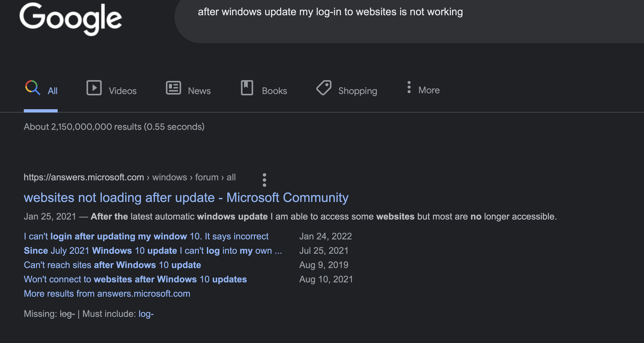Click the Books bookmark icon
The image size is (644, 343).
tap(247, 88)
